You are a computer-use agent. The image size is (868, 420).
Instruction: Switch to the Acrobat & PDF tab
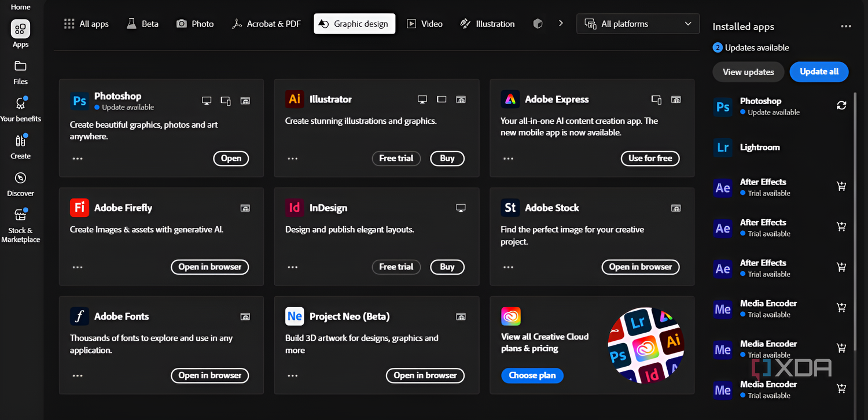click(x=266, y=24)
